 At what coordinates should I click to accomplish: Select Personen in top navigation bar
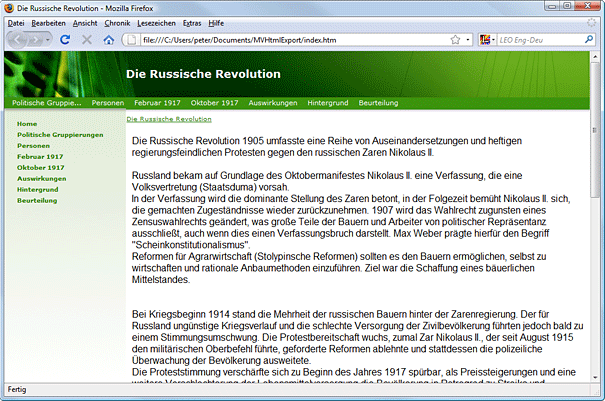tap(108, 103)
